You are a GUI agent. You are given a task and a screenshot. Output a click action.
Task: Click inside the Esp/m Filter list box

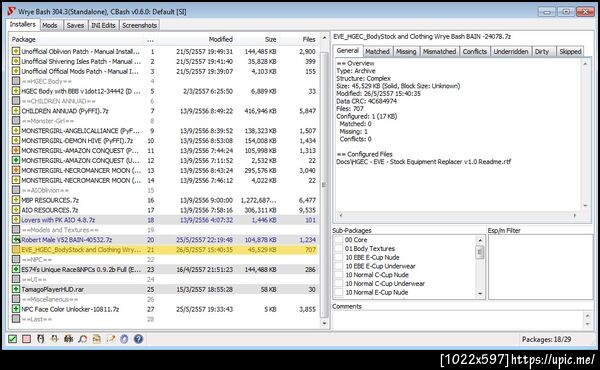pos(540,267)
